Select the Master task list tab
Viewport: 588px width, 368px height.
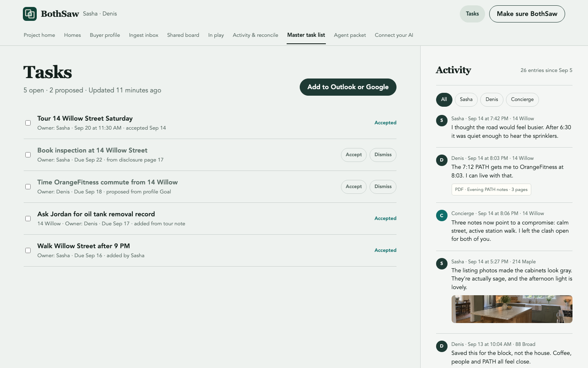click(x=306, y=35)
